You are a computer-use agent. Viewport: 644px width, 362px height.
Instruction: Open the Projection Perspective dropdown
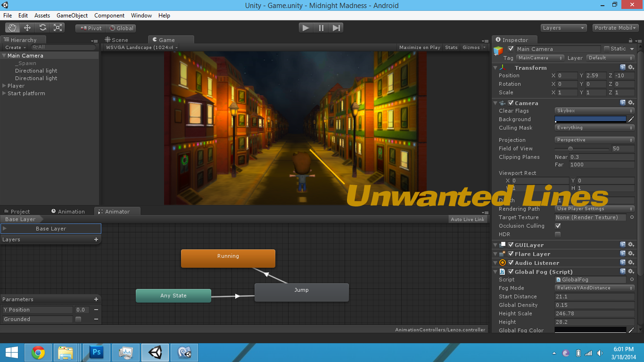[x=594, y=140]
